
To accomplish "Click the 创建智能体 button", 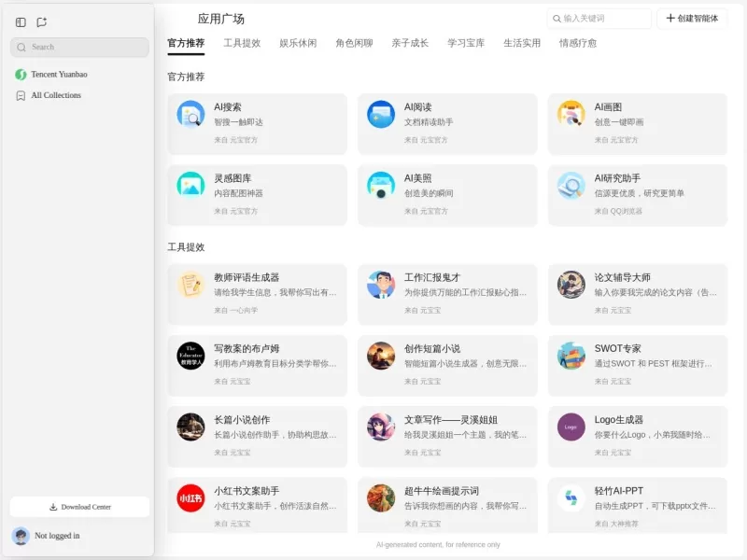I will coord(692,18).
